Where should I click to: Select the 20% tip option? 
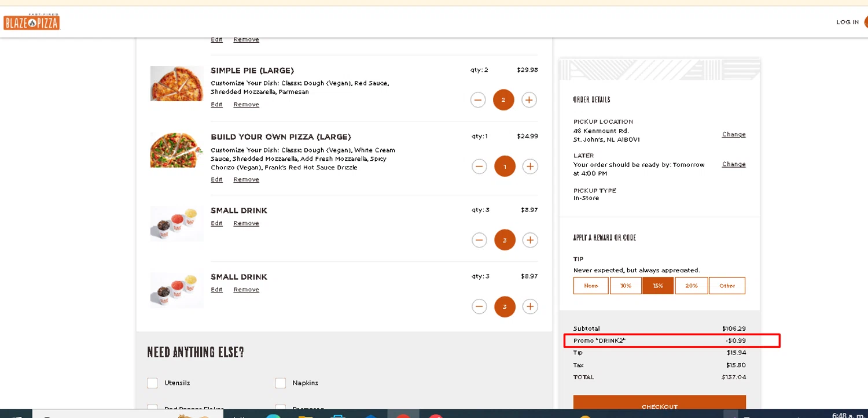(x=692, y=286)
